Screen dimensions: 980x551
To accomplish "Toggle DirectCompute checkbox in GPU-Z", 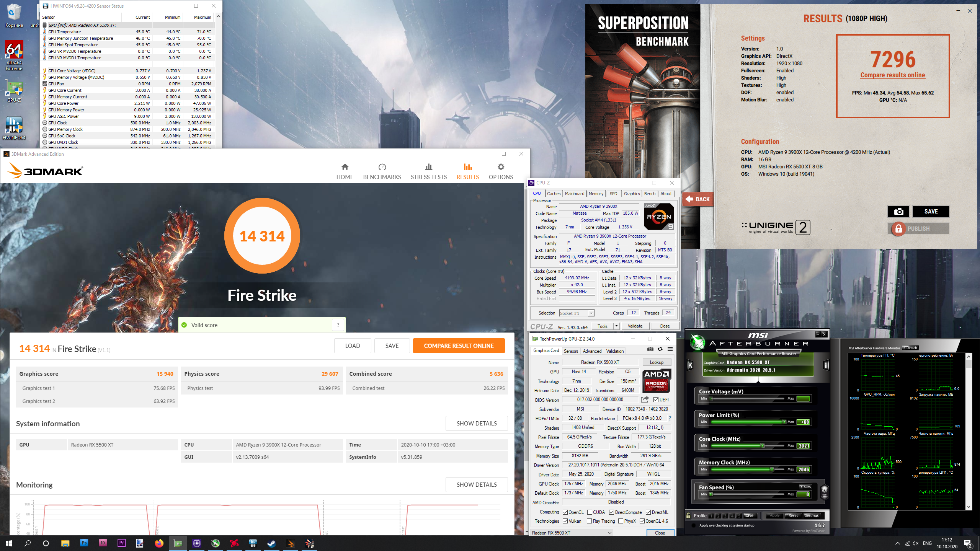I will pyautogui.click(x=612, y=512).
